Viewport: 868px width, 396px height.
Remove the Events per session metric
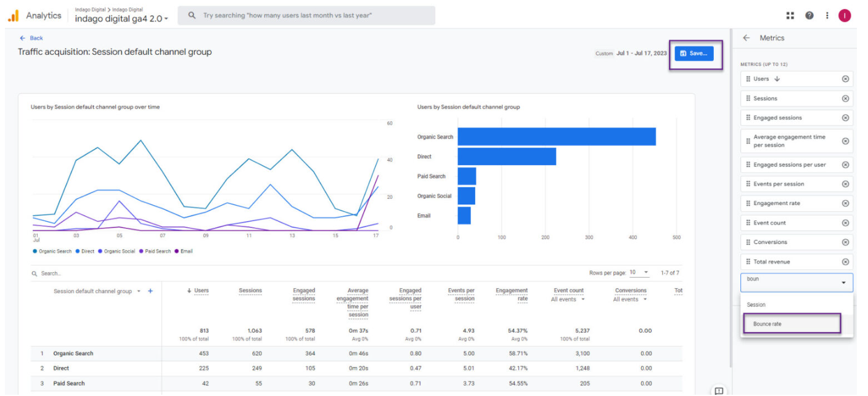845,184
